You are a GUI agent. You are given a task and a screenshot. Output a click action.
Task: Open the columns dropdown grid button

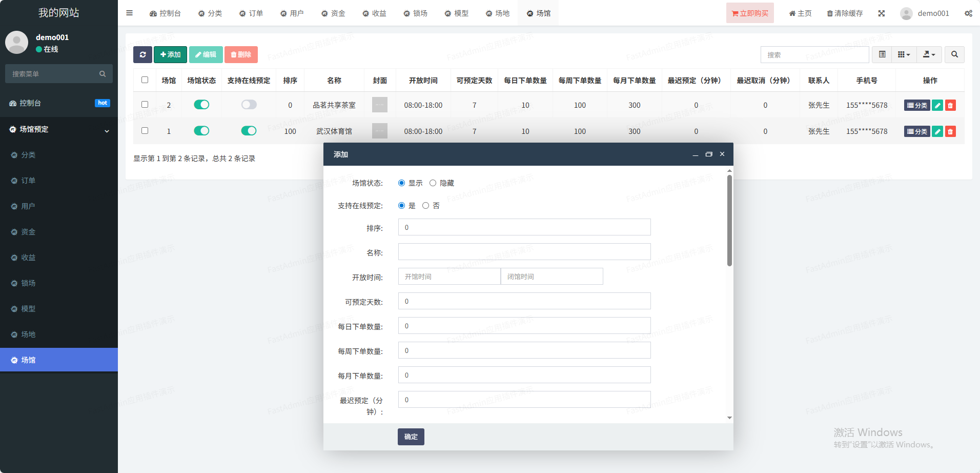904,54
